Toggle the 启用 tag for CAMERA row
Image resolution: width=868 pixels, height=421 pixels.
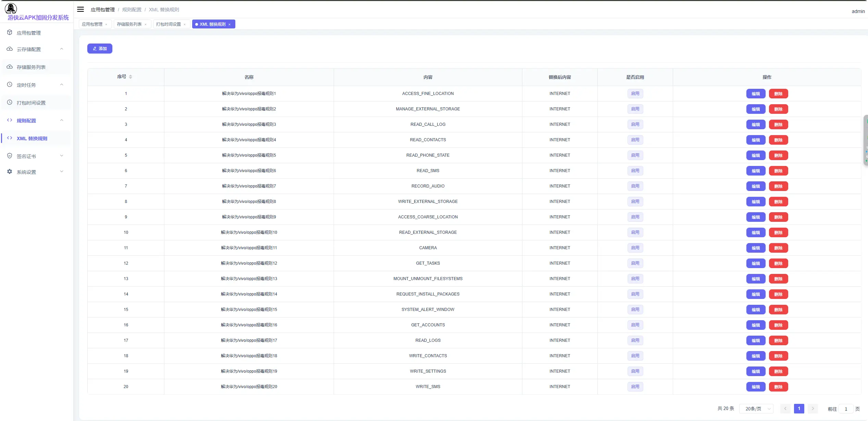[635, 248]
